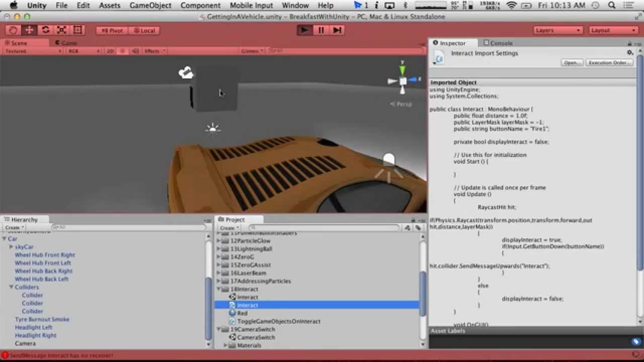Step forward one frame
This screenshot has width=644, height=362.
coord(337,30)
